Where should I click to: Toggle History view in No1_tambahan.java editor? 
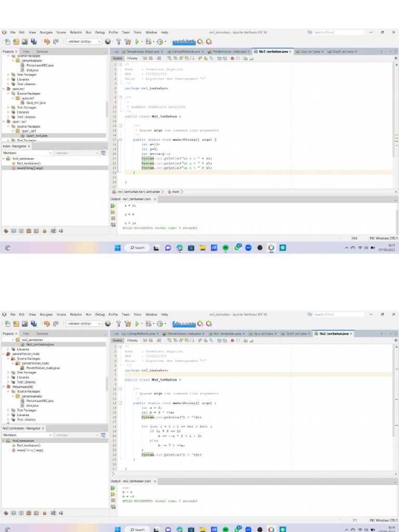click(x=132, y=58)
